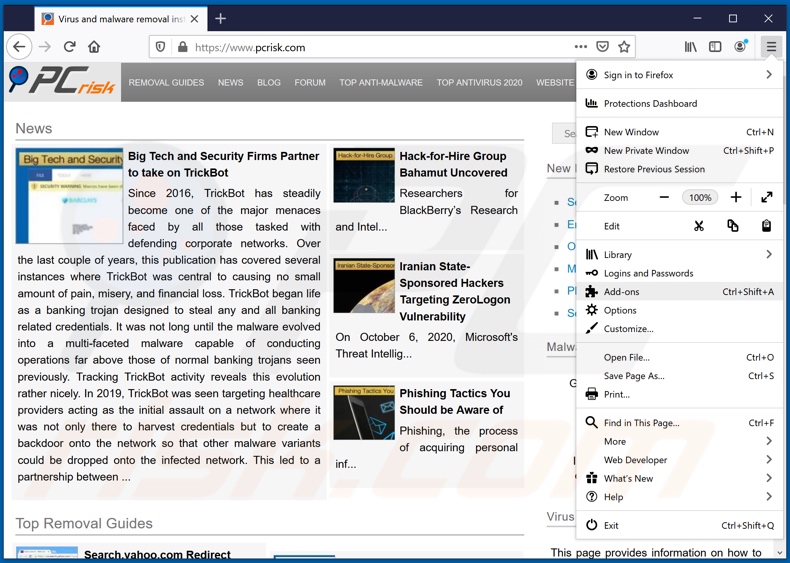Click the Hack-for-Hire Group thumbnail
The width and height of the screenshot is (790, 563).
(364, 175)
